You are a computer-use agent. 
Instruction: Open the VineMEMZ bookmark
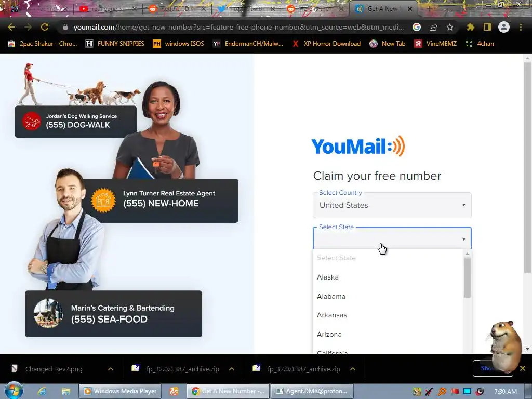tap(436, 44)
